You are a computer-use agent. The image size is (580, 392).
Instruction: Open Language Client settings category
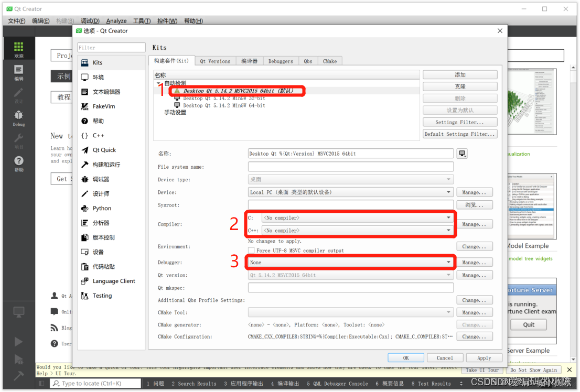[x=111, y=281]
